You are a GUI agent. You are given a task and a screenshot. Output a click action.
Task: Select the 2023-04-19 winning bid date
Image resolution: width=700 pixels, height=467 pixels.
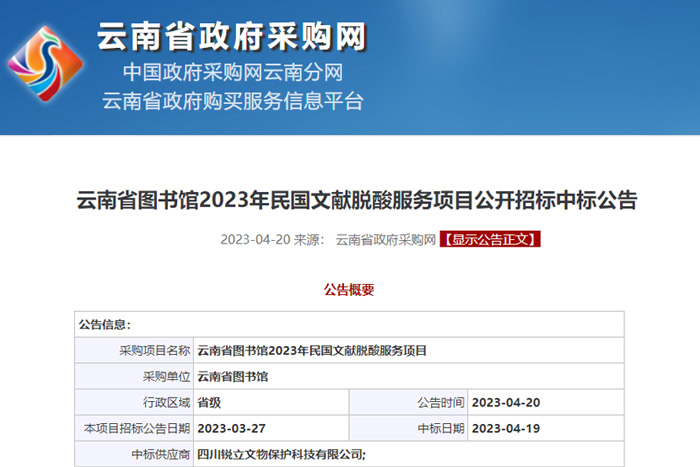[504, 428]
